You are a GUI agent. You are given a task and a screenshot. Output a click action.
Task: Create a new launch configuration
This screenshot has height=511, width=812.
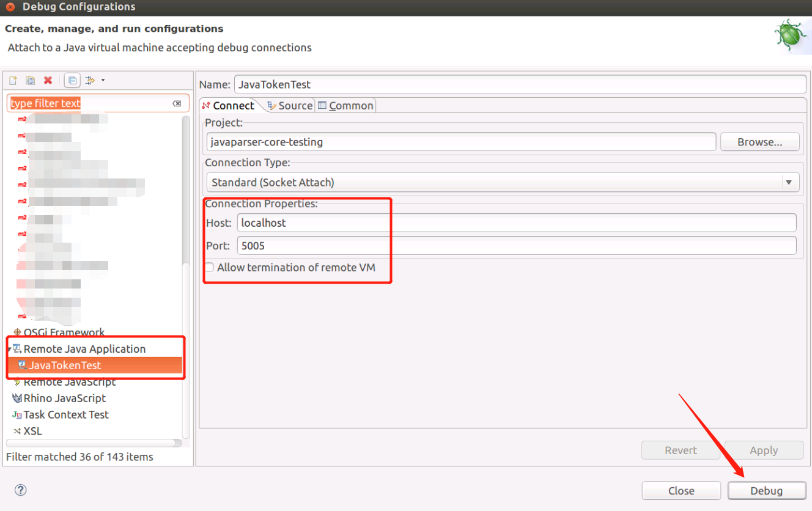[12, 80]
